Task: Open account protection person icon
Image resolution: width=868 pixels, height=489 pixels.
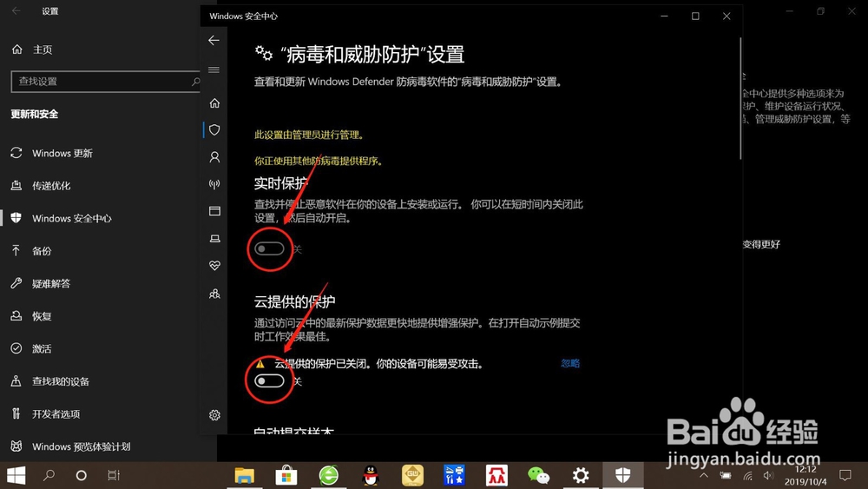Action: tap(214, 157)
